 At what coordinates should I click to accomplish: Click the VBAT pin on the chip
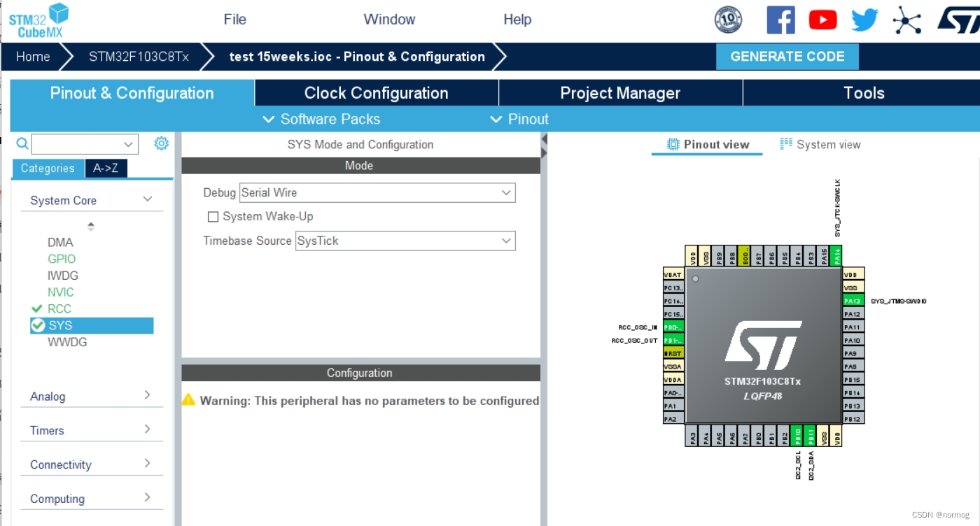click(x=673, y=274)
